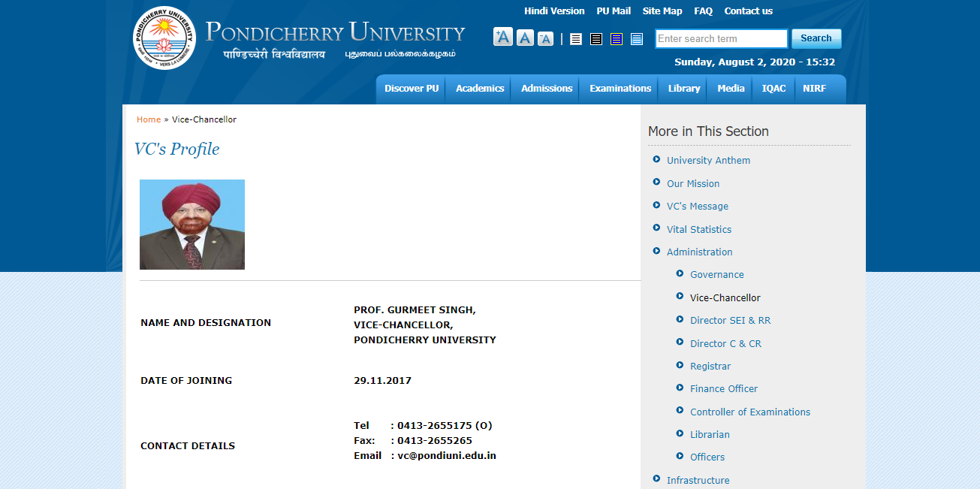Click the bullet icon beside Infrastructure
Image resolution: width=980 pixels, height=489 pixels.
coord(657,479)
